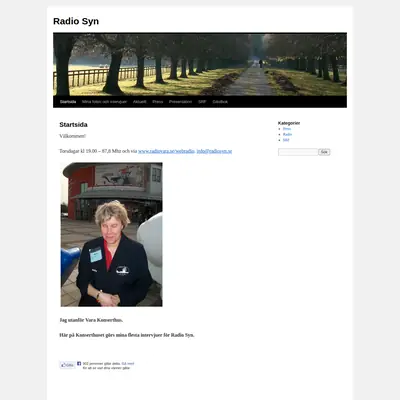Image resolution: width=400 pixels, height=400 pixels.
Task: Open the Gästbok menu item
Action: pos(220,102)
